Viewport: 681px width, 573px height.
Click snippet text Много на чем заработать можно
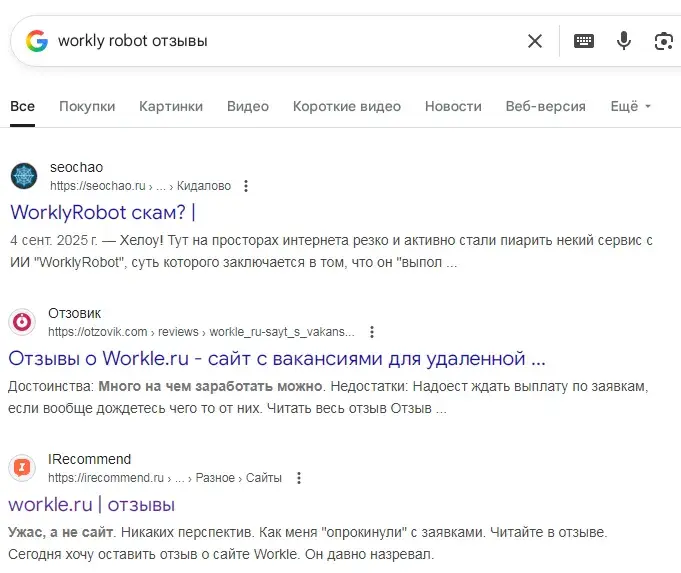210,386
